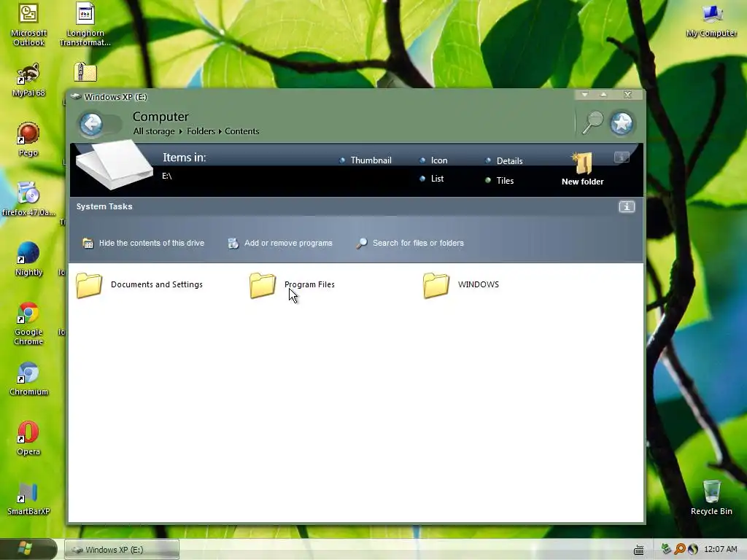Click the System Tasks info icon
The width and height of the screenshot is (747, 560).
(x=627, y=206)
